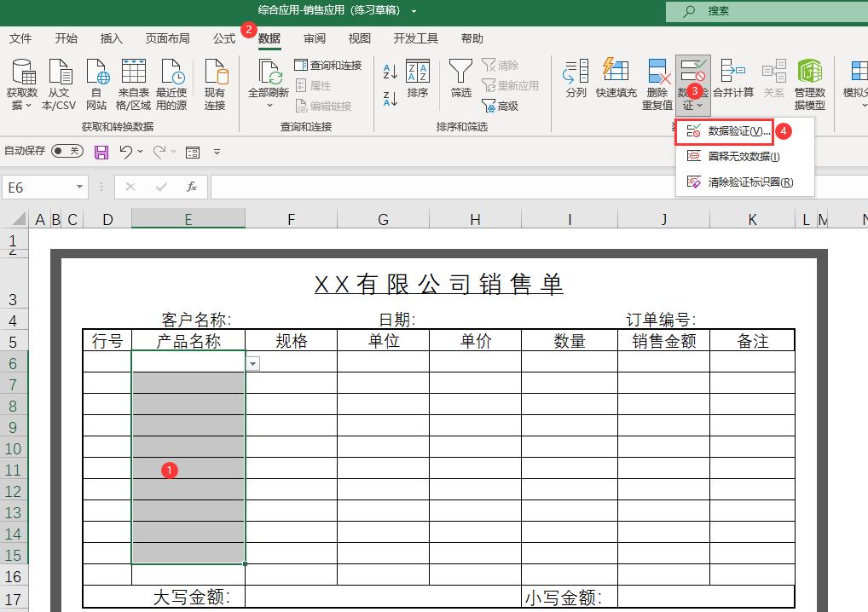Click the 从文本/CSV import icon
Viewport: 868px width, 612px height.
[x=59, y=84]
